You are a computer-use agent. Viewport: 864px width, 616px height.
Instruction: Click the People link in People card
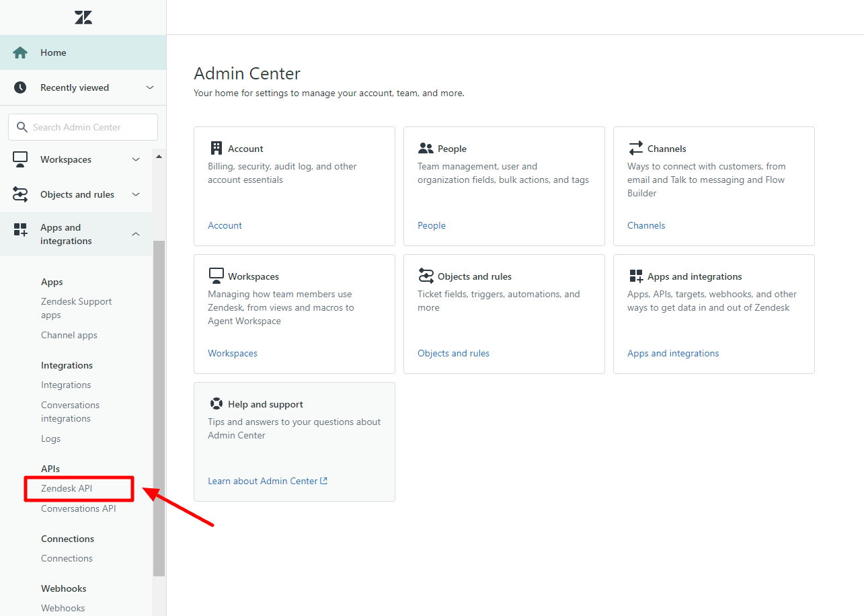coord(432,225)
